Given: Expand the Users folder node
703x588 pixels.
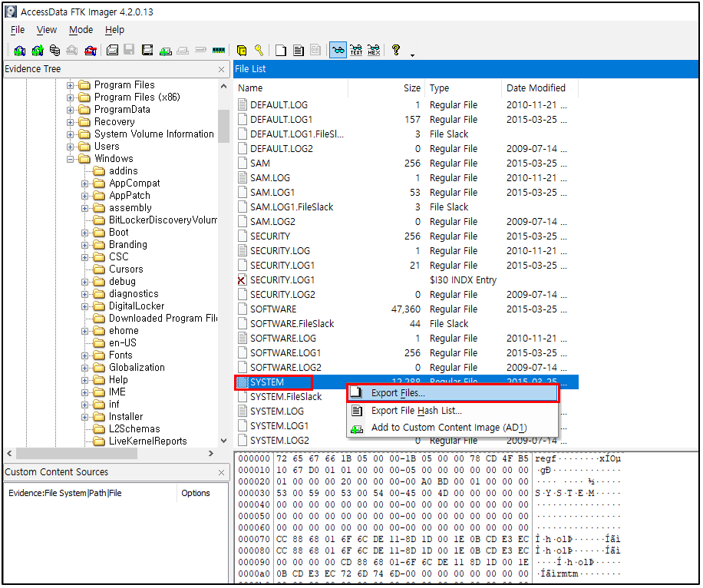Looking at the screenshot, I should [70, 147].
